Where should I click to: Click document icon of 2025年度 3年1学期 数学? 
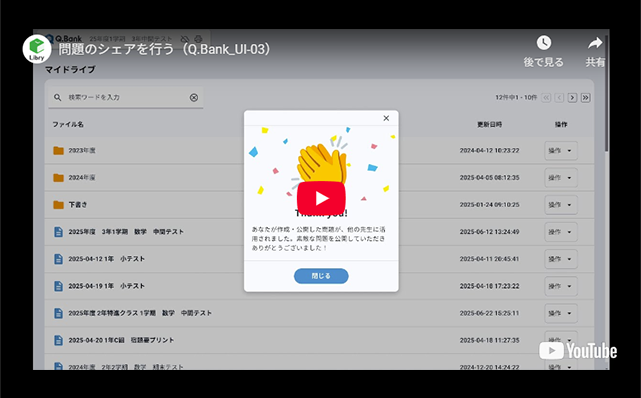[x=58, y=232]
